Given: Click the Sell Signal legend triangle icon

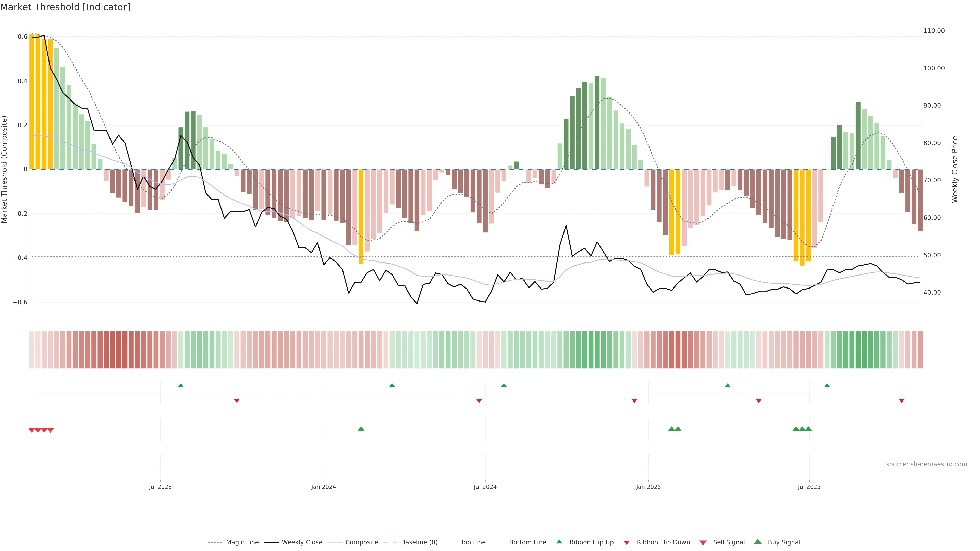Looking at the screenshot, I should point(703,542).
